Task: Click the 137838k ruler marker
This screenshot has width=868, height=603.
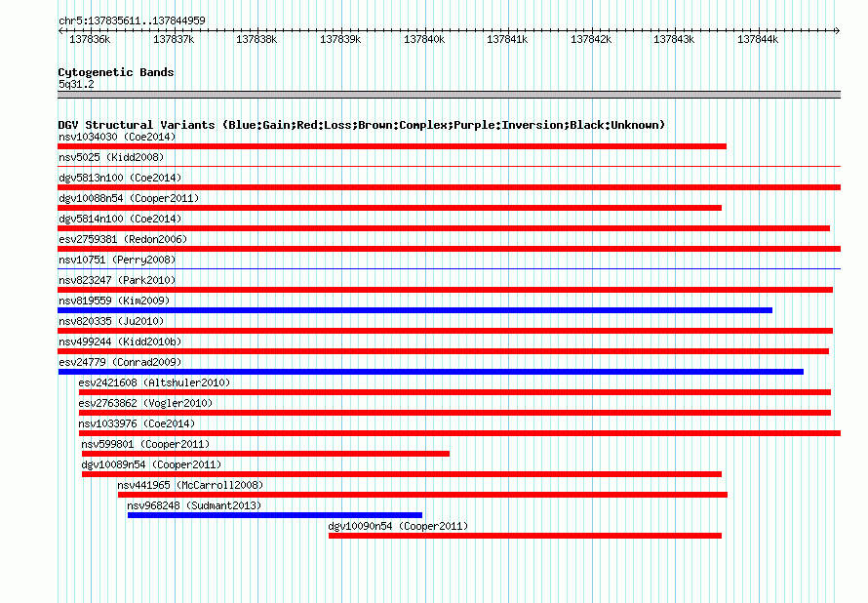Action: point(256,39)
